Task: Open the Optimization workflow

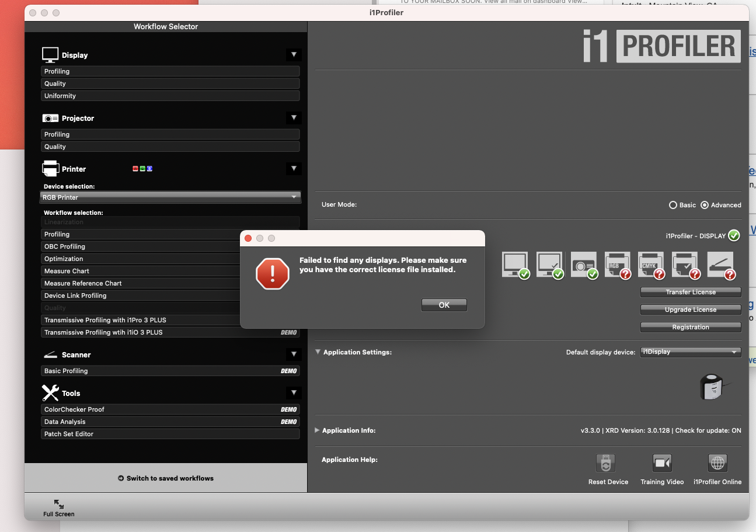Action: [x=141, y=259]
